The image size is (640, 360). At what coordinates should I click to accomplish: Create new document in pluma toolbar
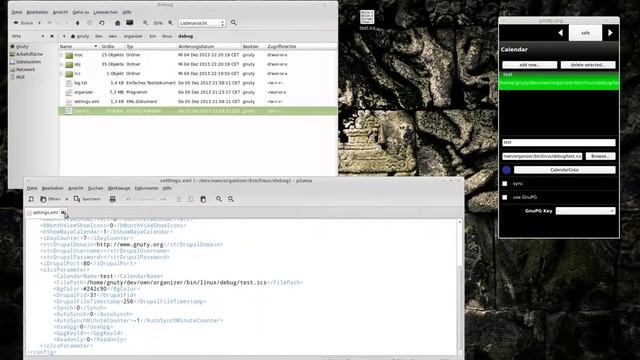click(x=31, y=199)
